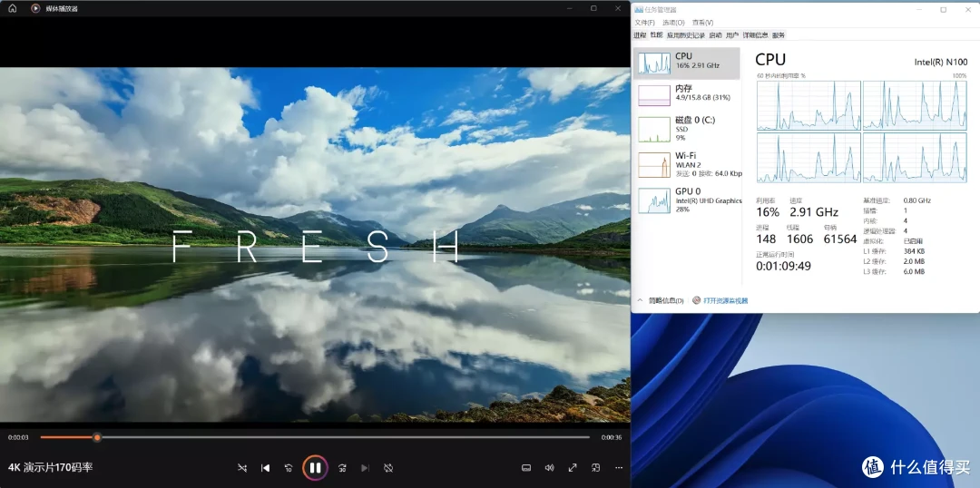Viewport: 980px width, 488px height.
Task: Open subtitles and captions options
Action: click(526, 467)
